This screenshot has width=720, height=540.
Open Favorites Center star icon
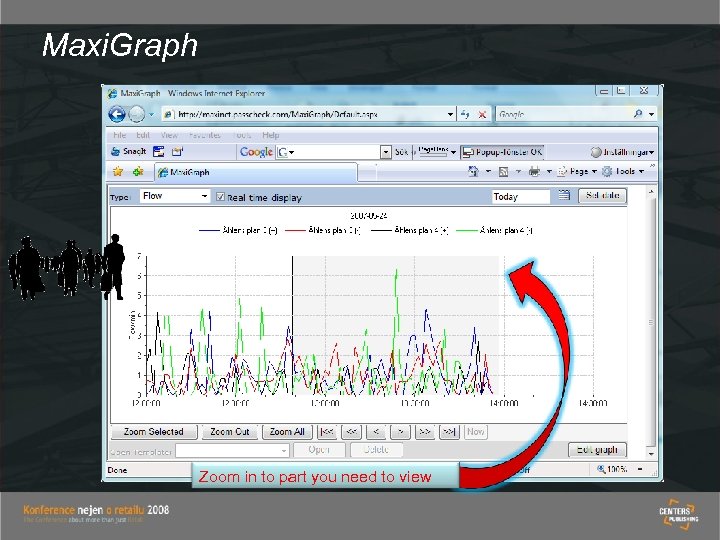118,171
